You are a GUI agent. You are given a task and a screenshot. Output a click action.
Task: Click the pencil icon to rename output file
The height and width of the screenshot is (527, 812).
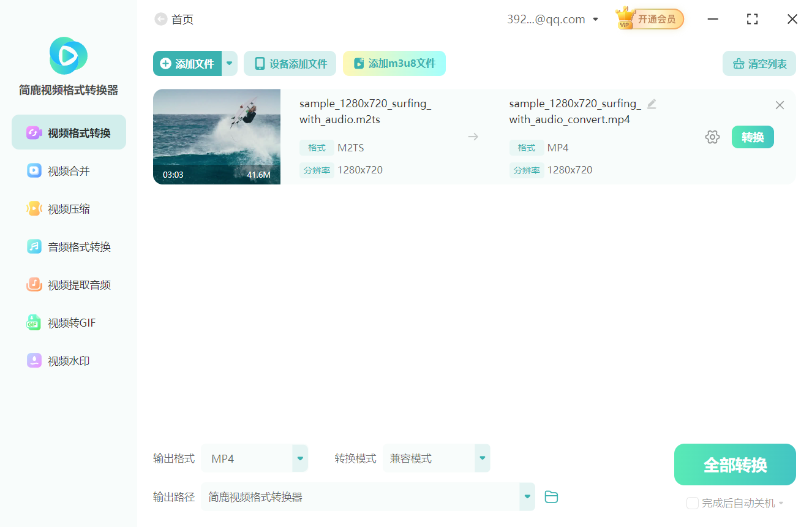coord(652,104)
